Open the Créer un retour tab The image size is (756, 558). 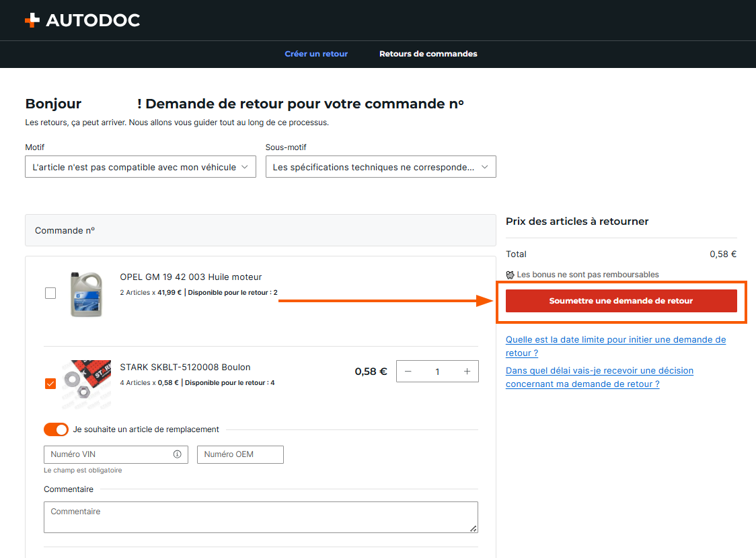316,54
